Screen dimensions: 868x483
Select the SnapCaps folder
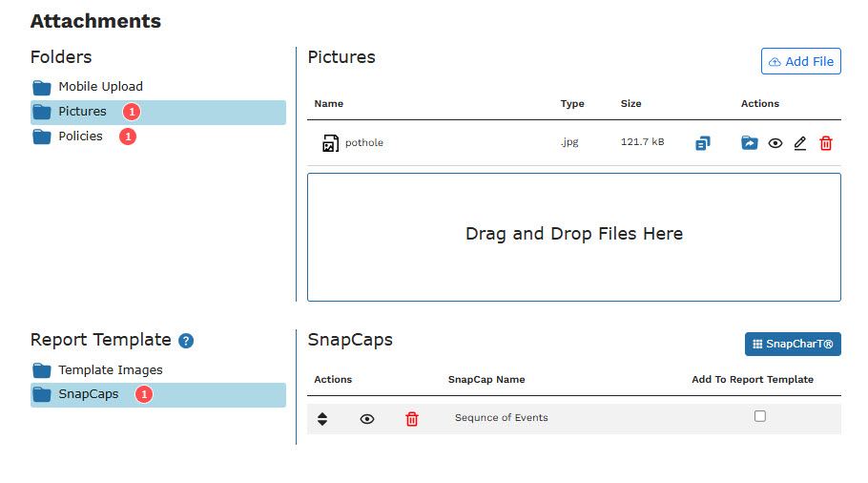point(88,394)
